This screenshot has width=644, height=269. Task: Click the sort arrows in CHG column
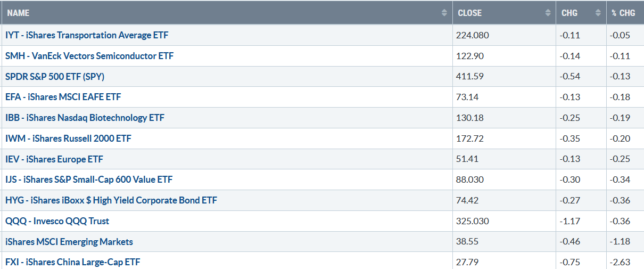click(598, 13)
